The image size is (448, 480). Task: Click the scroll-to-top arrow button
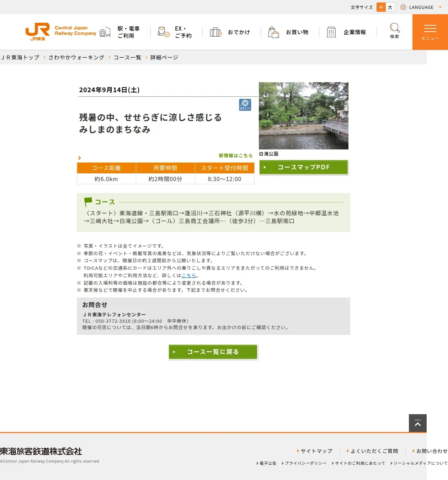418,423
